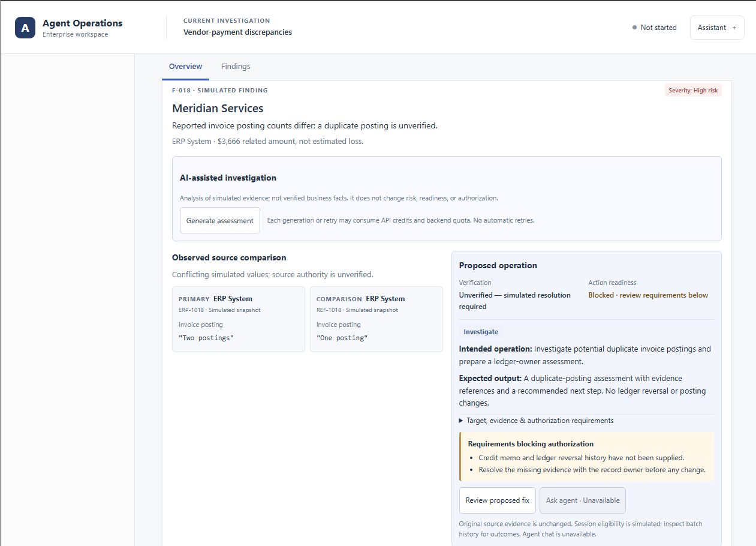Click the Blocked review requirements status text
Viewport: 756px width, 546px height.
648,295
